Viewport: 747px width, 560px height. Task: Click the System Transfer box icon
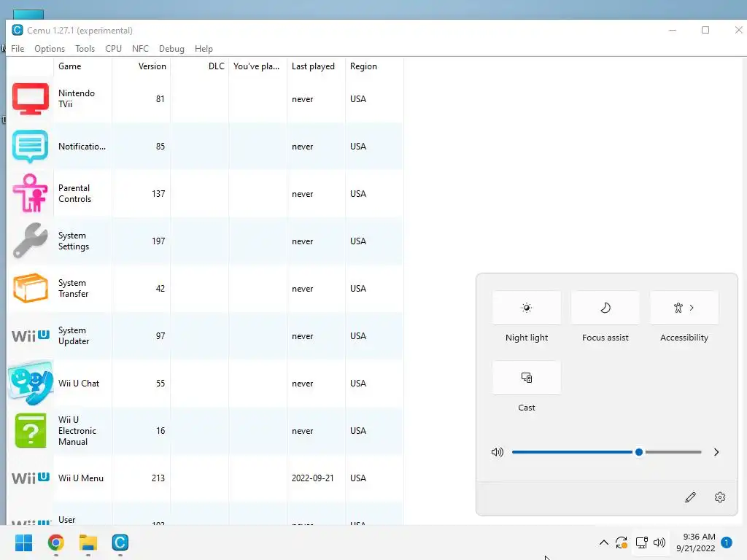point(31,288)
